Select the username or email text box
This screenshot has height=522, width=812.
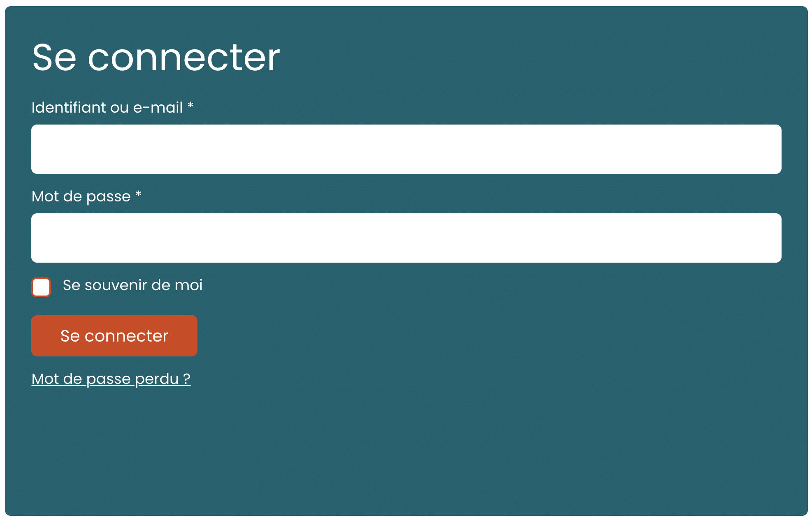coord(406,149)
